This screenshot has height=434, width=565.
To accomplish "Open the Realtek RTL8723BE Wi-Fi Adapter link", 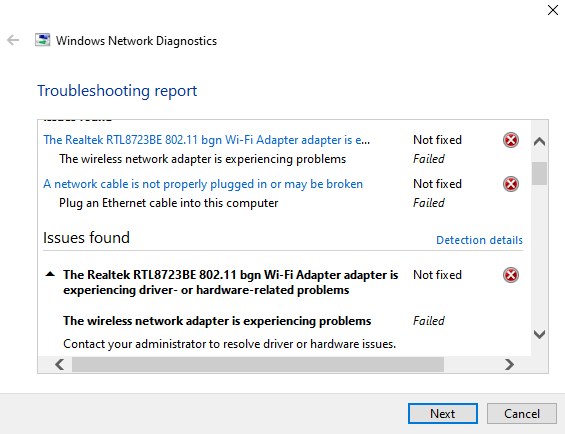I will pos(206,140).
